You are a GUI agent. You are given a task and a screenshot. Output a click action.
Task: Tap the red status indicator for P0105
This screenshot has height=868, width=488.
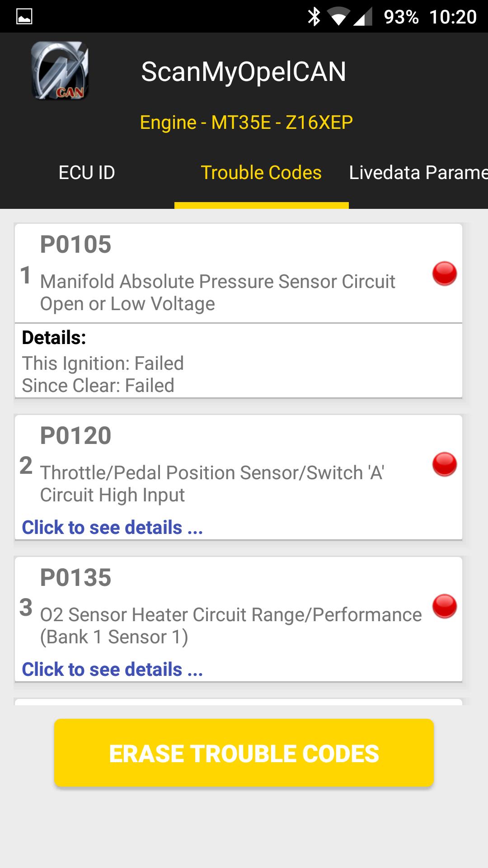coord(445,274)
